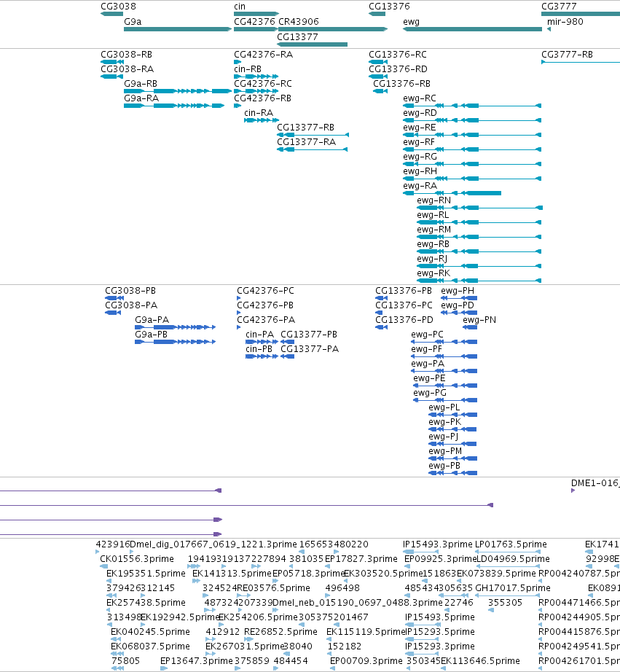Open protein ewg-PL
Screen dimensions: 620x672
pos(444,407)
